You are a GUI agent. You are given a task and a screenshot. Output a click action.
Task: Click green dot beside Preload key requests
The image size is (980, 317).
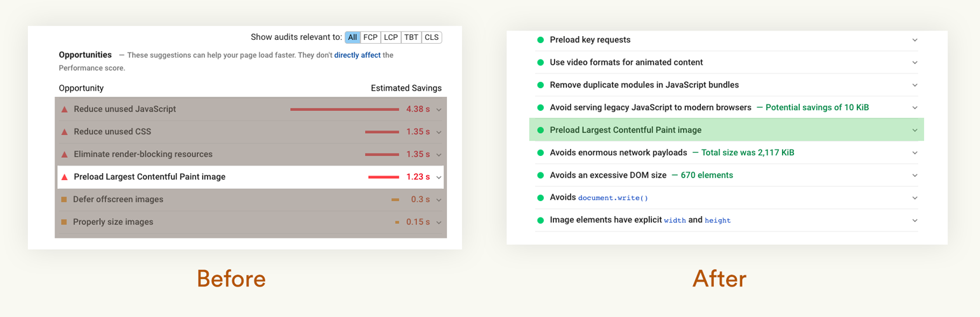(541, 40)
